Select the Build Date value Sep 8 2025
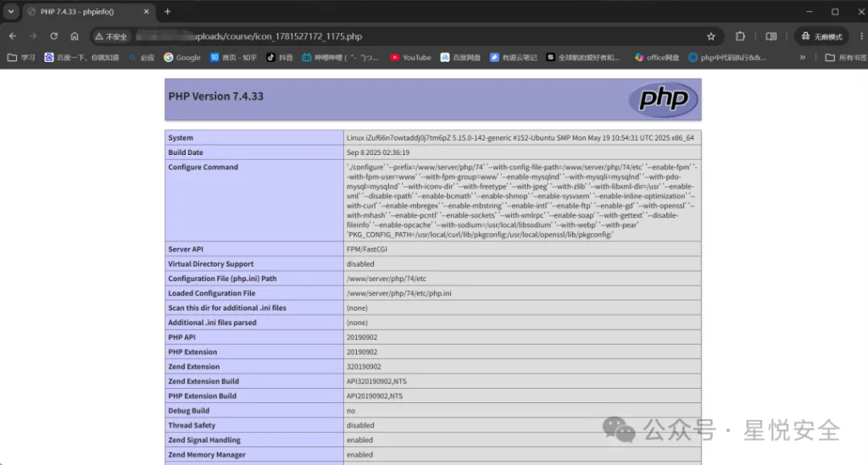 tap(378, 152)
